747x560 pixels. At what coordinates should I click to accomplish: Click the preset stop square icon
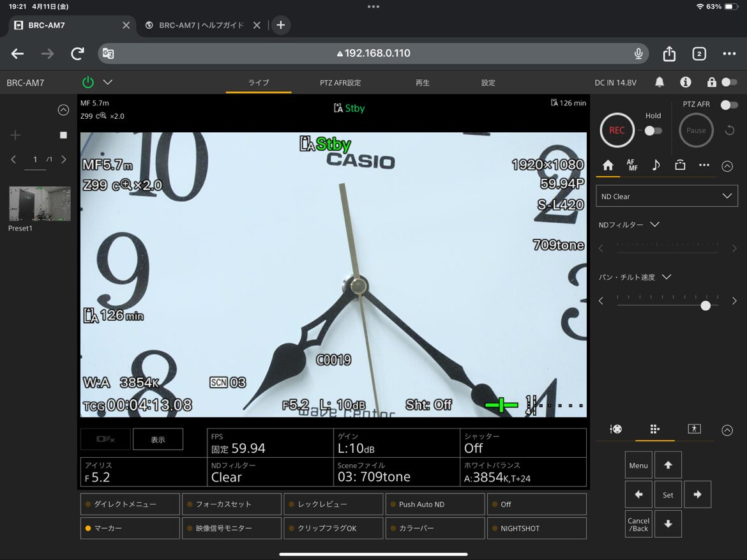[x=63, y=135]
